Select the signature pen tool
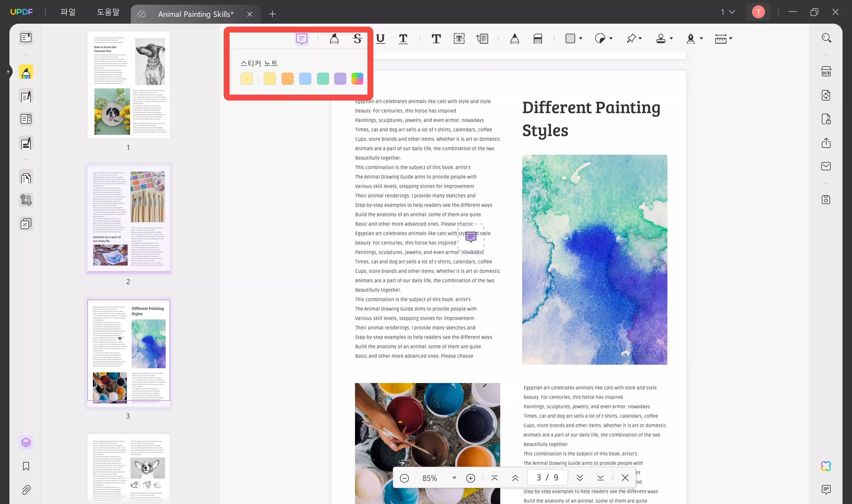The width and height of the screenshot is (852, 504). (x=690, y=39)
